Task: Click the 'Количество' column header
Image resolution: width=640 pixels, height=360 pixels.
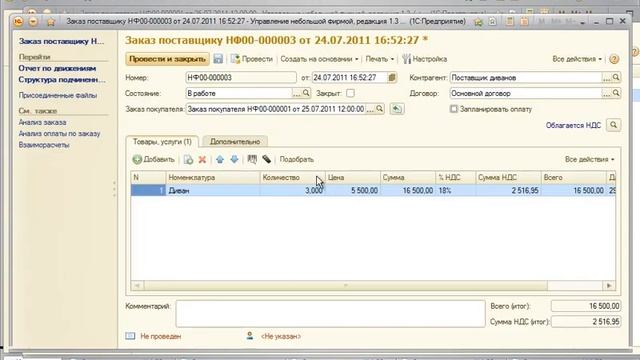Action: click(x=293, y=178)
